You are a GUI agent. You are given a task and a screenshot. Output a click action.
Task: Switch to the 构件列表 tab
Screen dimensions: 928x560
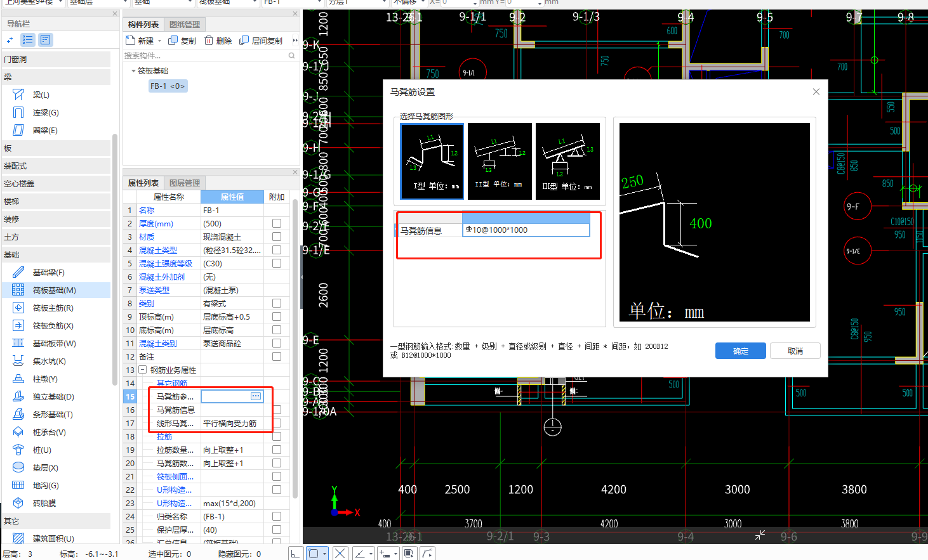click(x=143, y=24)
